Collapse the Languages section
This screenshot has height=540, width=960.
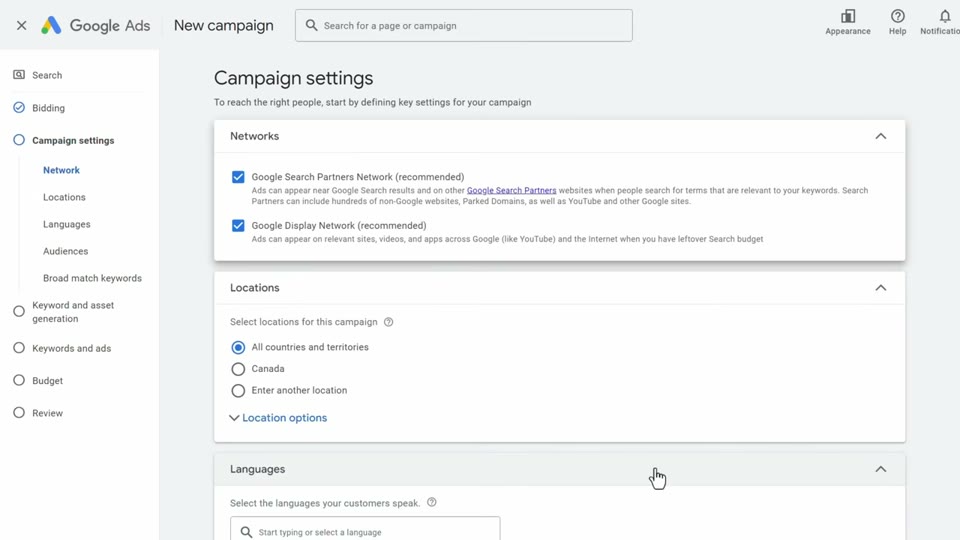pyautogui.click(x=880, y=469)
